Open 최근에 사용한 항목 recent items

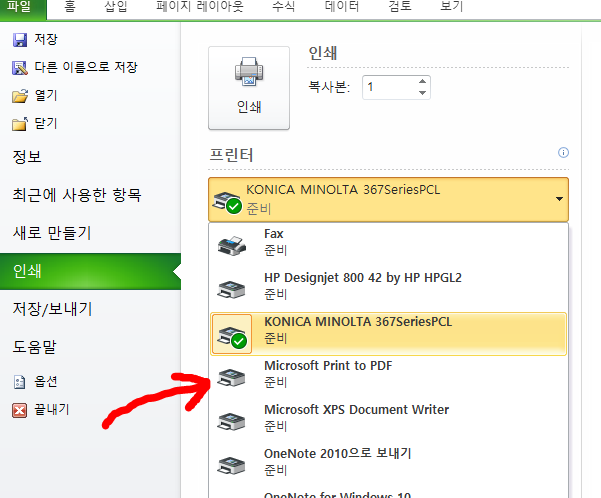tap(77, 195)
